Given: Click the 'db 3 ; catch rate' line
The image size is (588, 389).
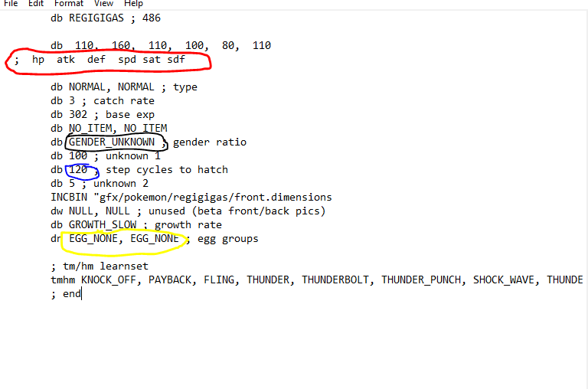Looking at the screenshot, I should 103,101.
